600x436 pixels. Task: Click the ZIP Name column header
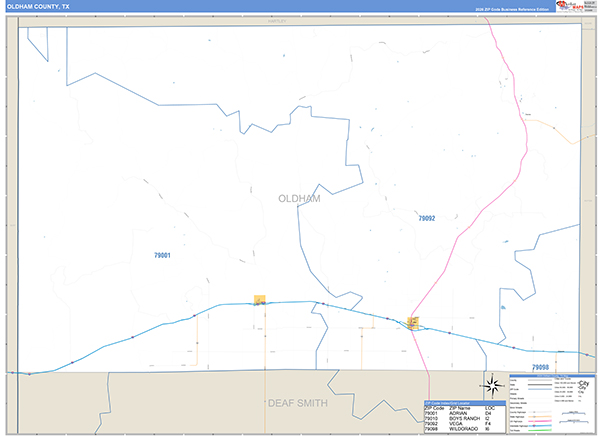tap(459, 408)
